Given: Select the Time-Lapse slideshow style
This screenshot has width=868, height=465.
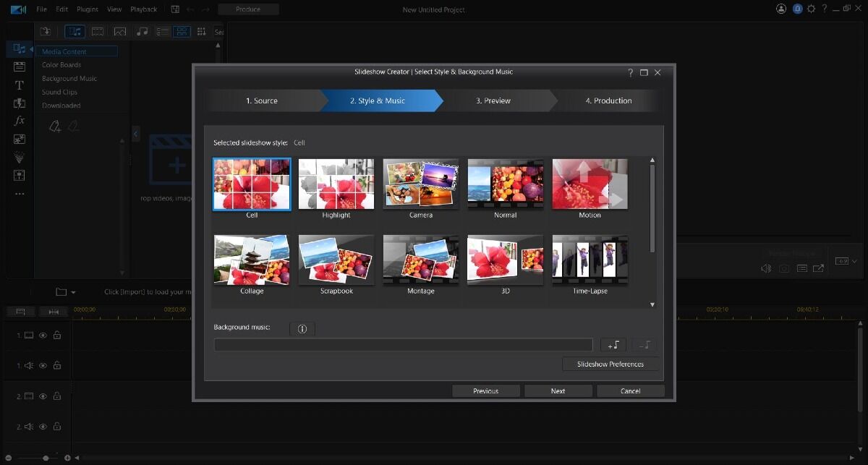Looking at the screenshot, I should click(590, 259).
